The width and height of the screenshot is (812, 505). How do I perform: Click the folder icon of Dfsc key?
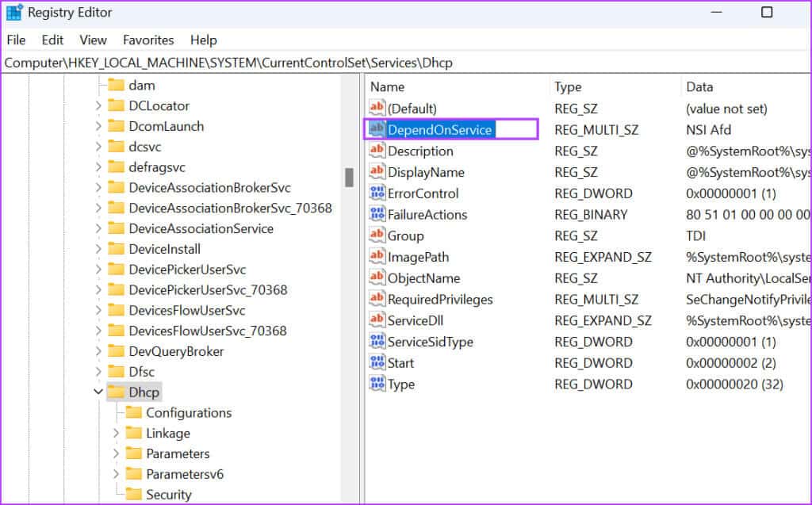point(116,371)
